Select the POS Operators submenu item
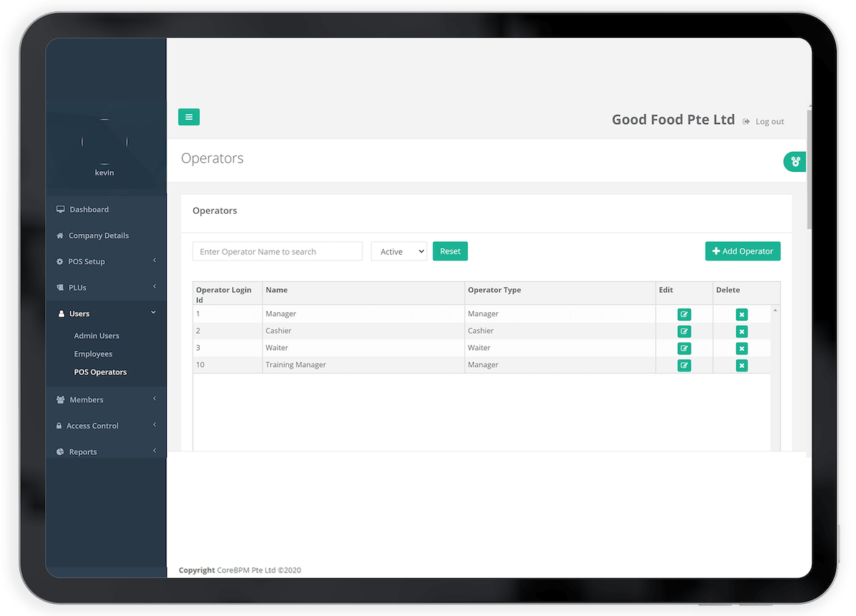The image size is (856, 616). point(101,372)
